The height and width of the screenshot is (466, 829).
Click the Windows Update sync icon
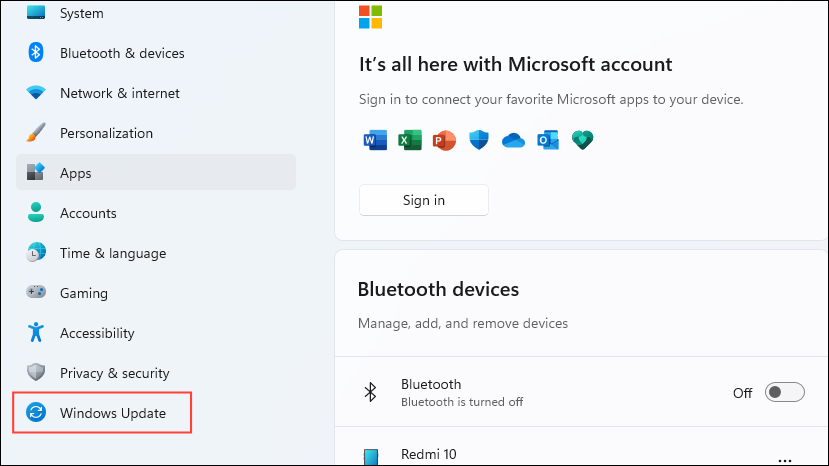tap(36, 412)
